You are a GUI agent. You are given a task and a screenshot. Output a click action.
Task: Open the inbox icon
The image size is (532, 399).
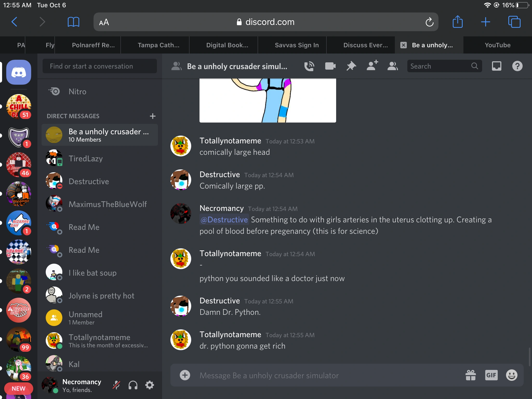[496, 66]
